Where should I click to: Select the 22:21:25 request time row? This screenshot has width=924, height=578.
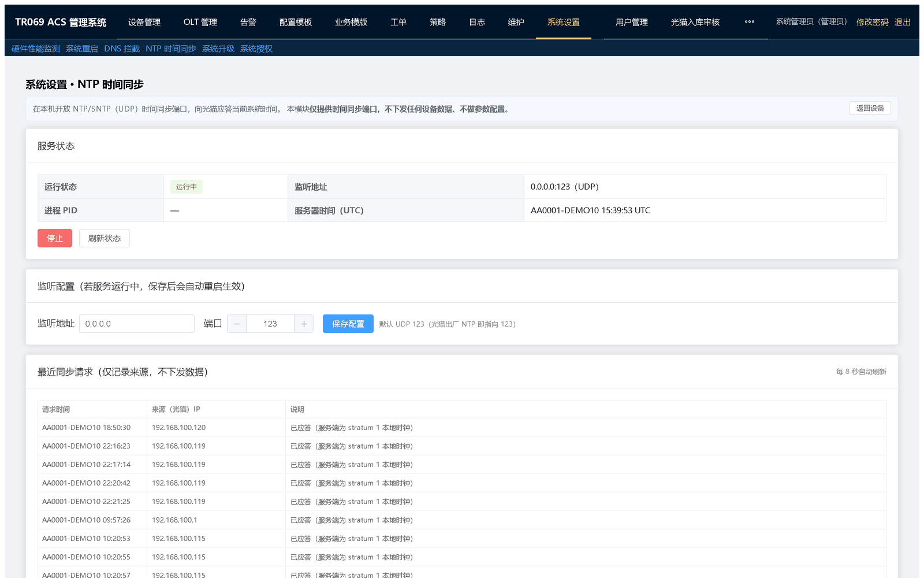pos(462,502)
